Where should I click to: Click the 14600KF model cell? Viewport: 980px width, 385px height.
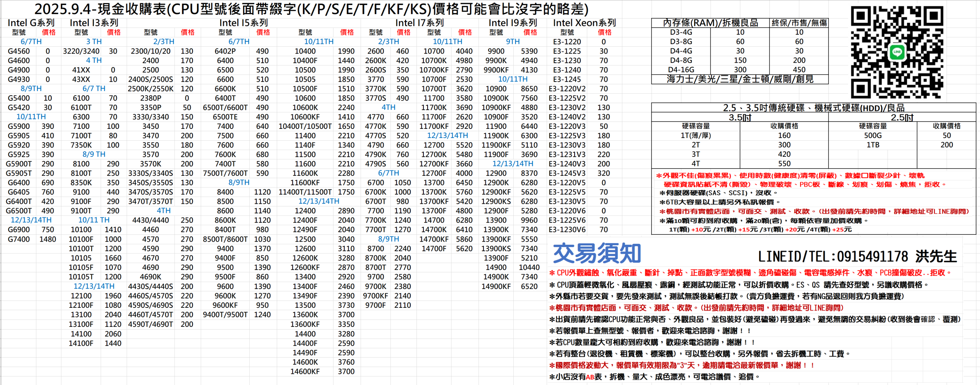(x=305, y=371)
